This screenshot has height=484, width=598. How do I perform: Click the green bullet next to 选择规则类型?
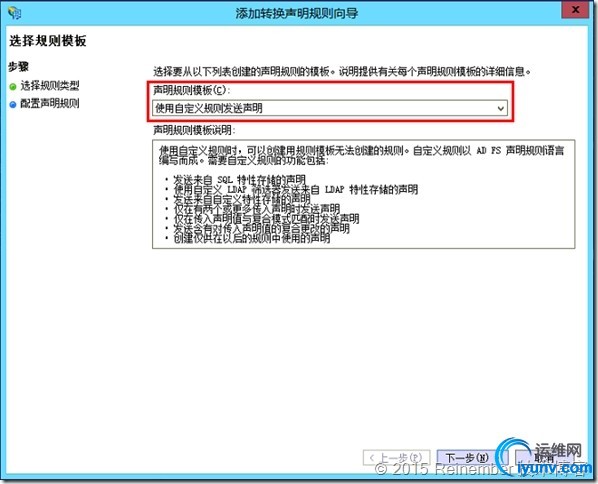click(x=13, y=87)
